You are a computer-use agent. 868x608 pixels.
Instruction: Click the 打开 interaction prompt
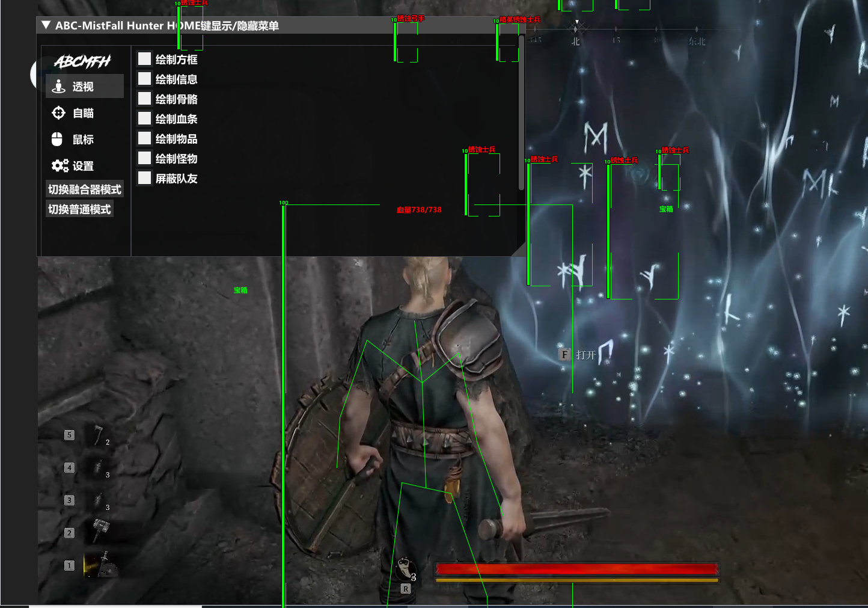click(x=585, y=355)
